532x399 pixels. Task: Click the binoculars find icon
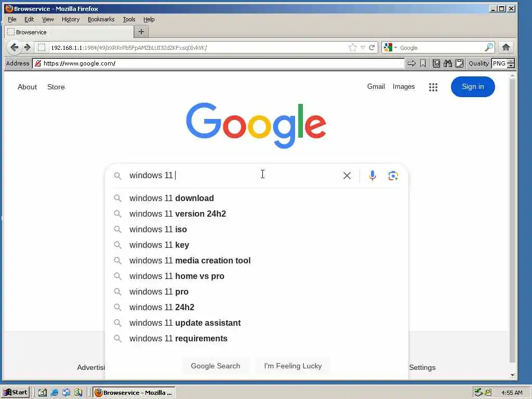(x=448, y=63)
